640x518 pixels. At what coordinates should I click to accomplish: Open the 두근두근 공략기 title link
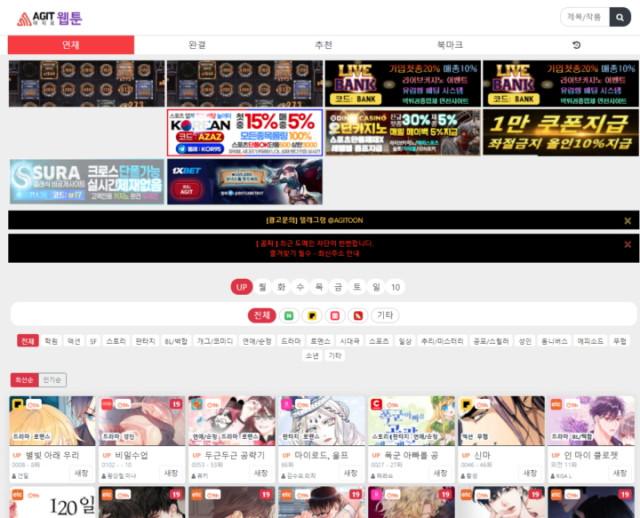pos(235,455)
